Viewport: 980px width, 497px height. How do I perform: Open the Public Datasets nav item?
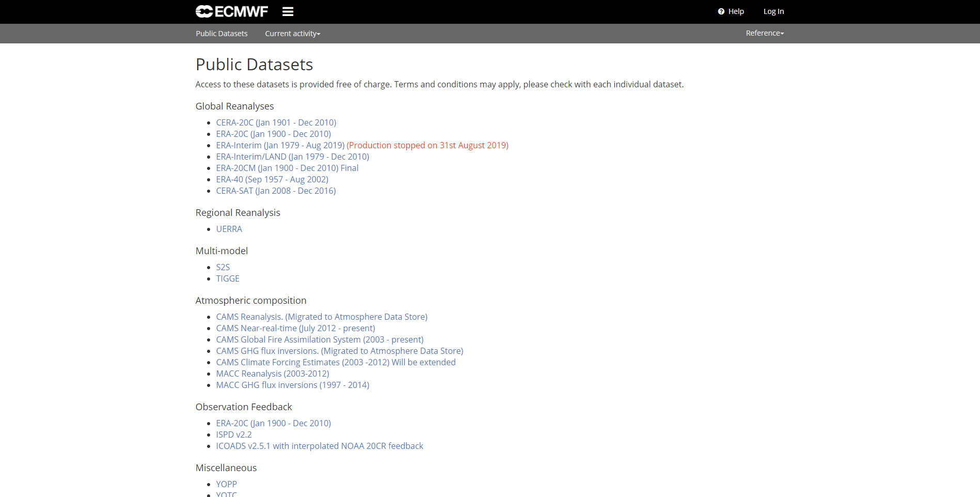click(222, 34)
